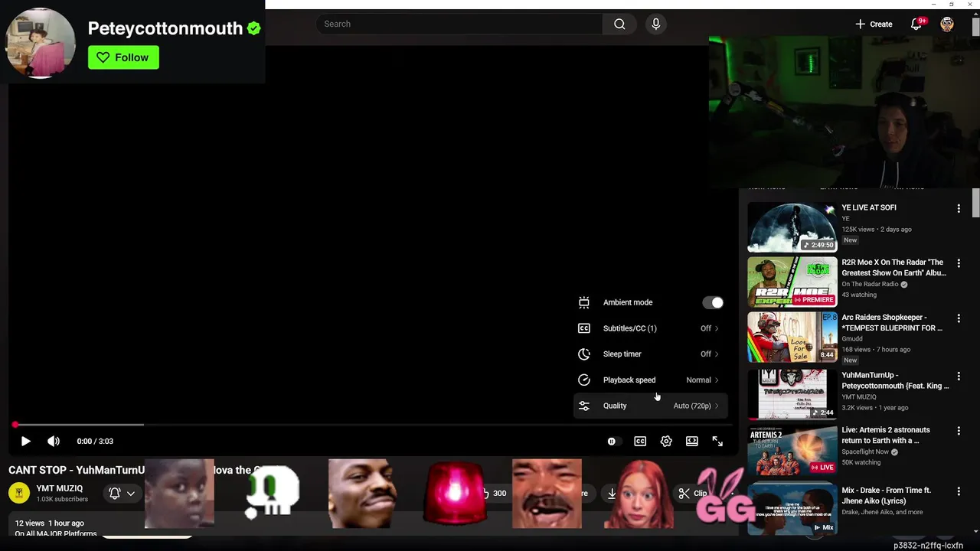This screenshot has height=551, width=980.
Task: Expand the Sleep timer Off chevron
Action: point(717,354)
